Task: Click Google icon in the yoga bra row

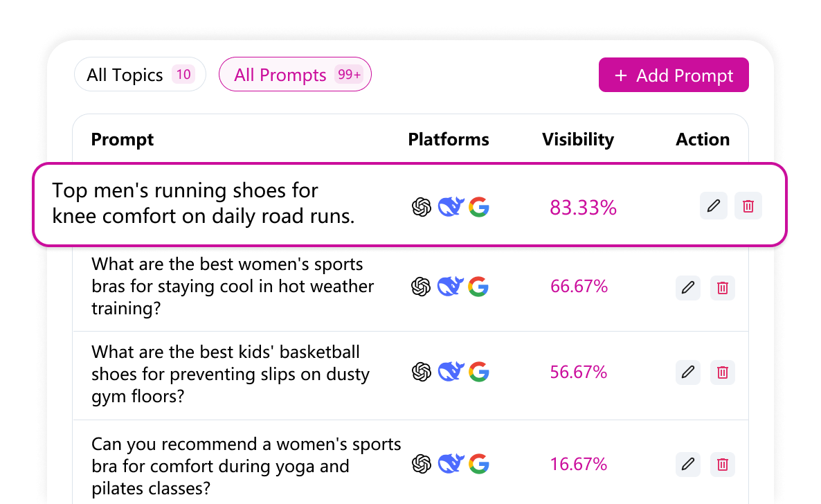Action: coord(478,464)
